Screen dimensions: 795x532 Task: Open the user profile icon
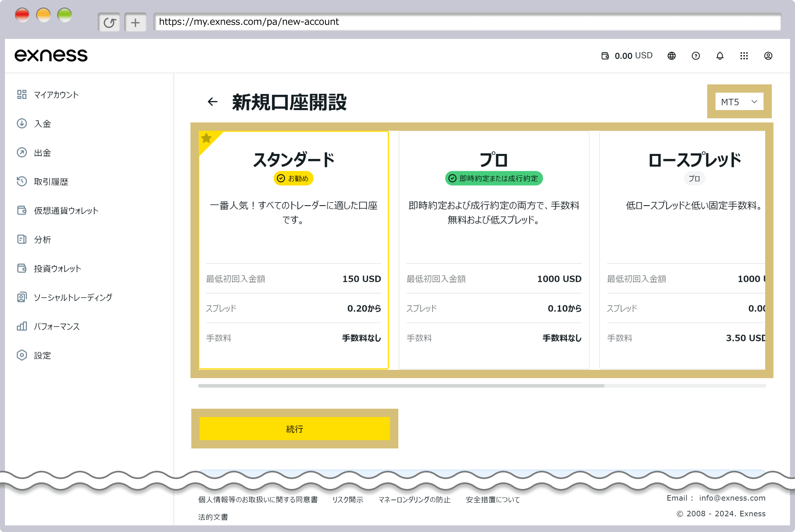[768, 56]
